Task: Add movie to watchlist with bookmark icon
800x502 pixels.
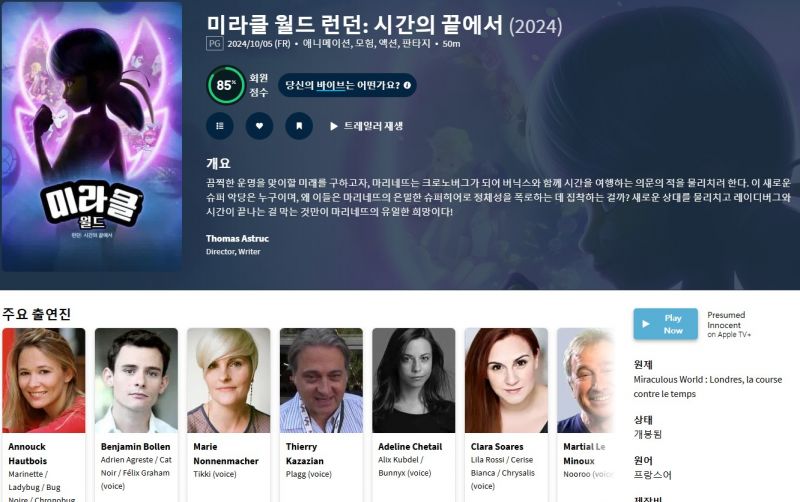Action: tap(299, 126)
